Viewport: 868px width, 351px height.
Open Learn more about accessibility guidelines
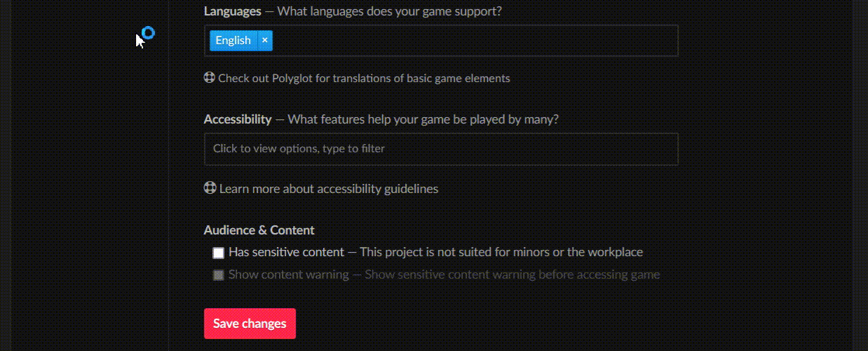[x=329, y=189]
